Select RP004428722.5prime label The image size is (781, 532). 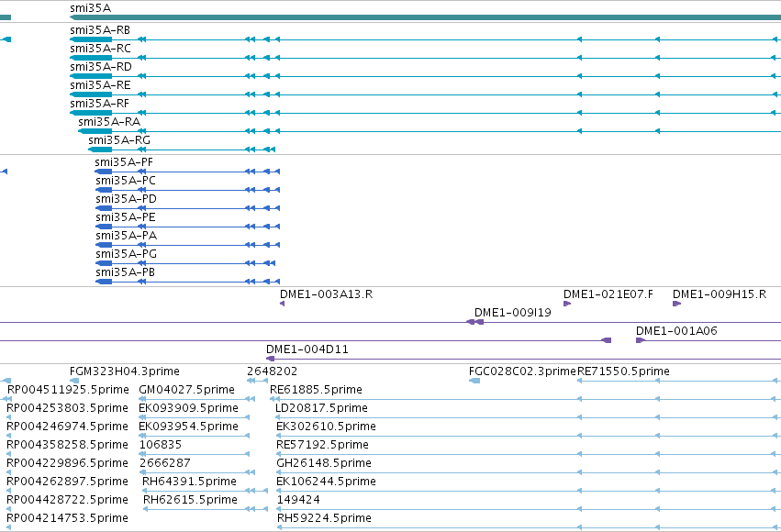click(x=67, y=500)
